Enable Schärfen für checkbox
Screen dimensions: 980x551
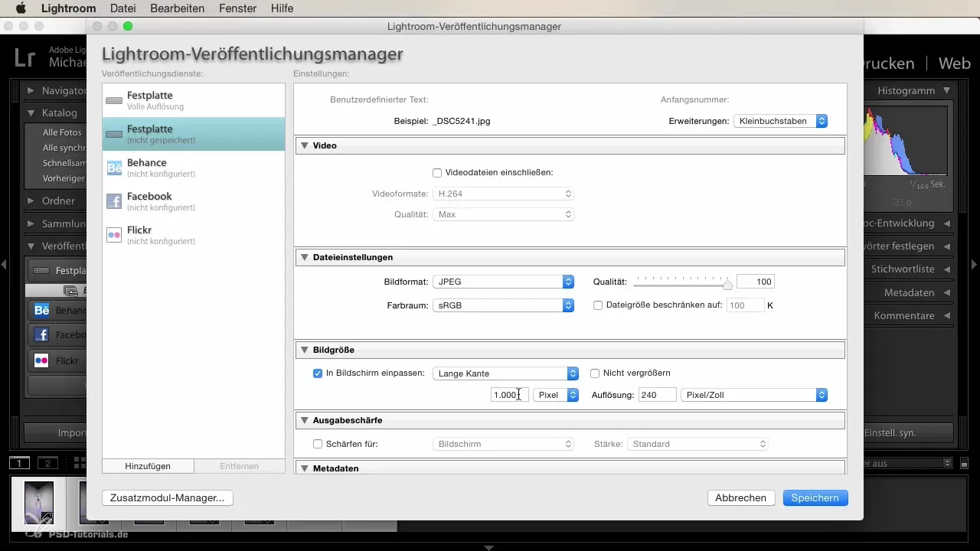[x=318, y=444]
